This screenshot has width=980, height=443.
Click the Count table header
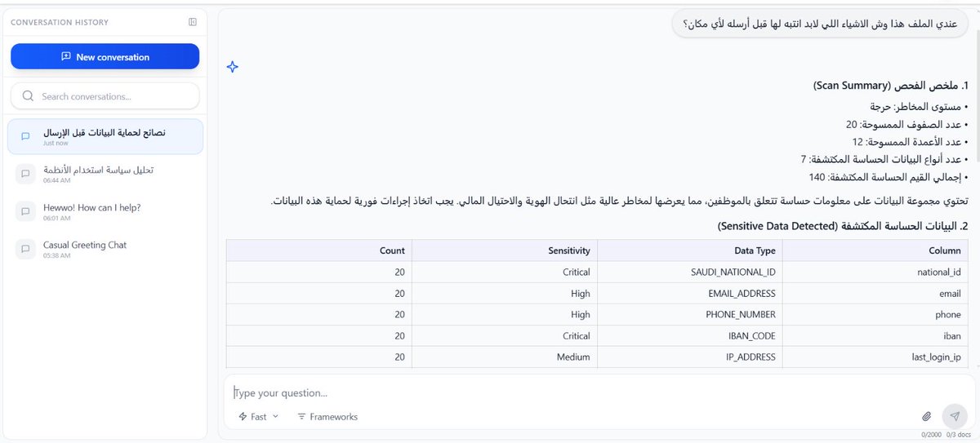point(319,250)
